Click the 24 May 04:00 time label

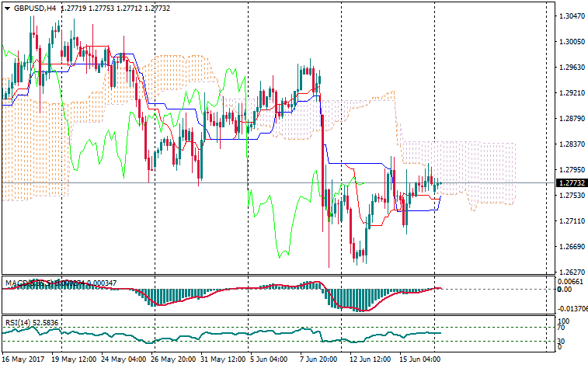124,360
